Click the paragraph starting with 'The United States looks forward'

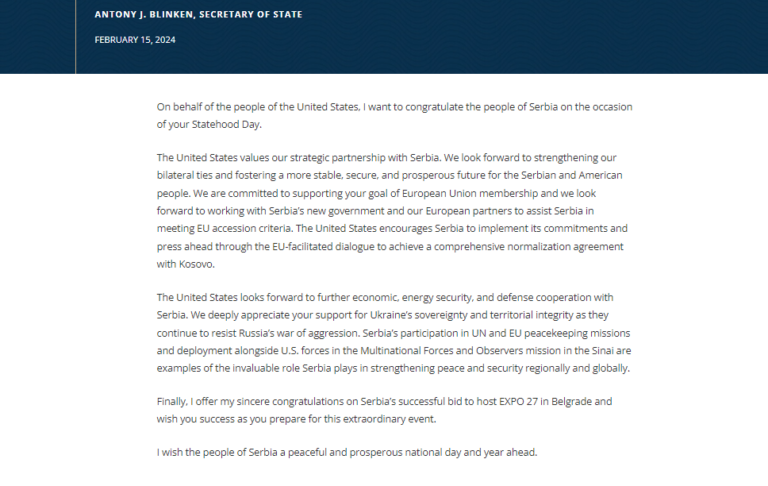click(x=394, y=333)
